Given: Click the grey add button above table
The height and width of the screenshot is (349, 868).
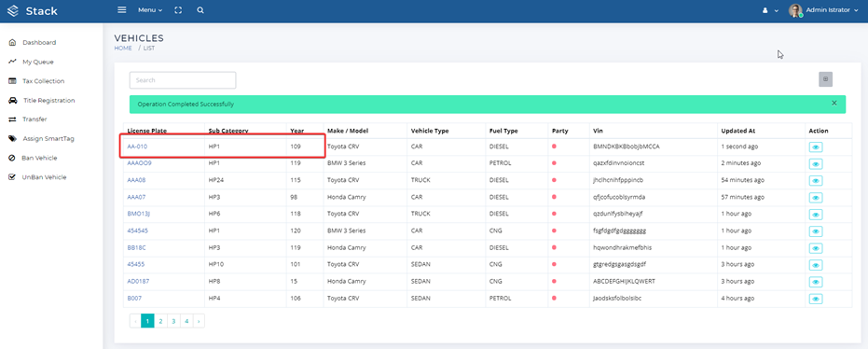Looking at the screenshot, I should click(825, 79).
